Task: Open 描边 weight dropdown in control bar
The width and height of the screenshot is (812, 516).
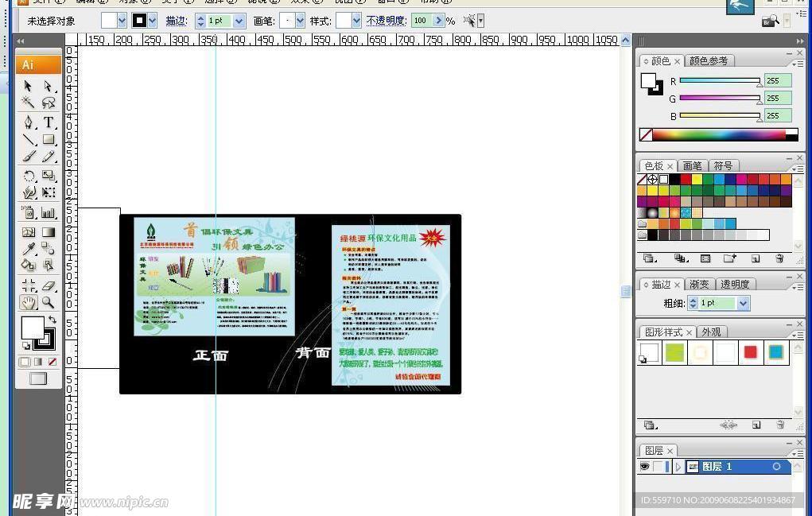Action: (239, 21)
